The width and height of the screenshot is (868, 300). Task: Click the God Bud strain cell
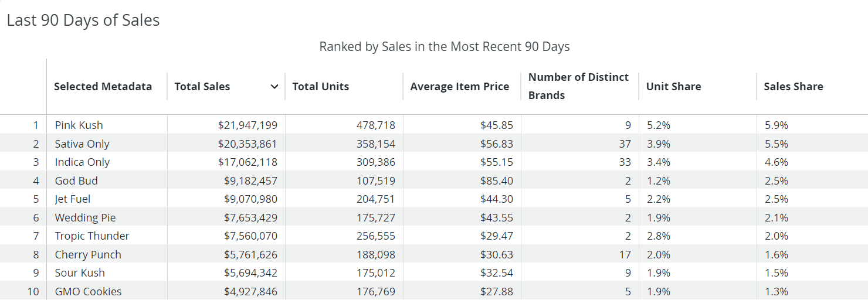click(x=76, y=180)
